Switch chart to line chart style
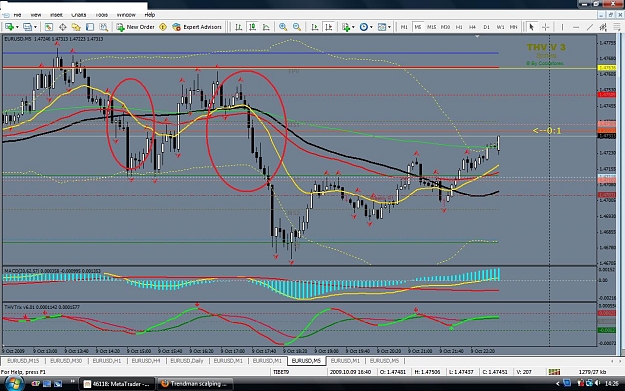Image resolution: width=625 pixels, height=391 pixels. (x=266, y=27)
